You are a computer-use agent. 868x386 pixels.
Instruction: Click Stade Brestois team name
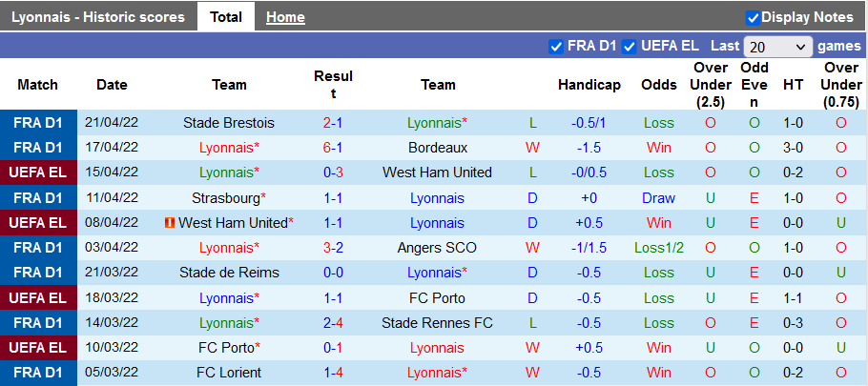(x=229, y=123)
